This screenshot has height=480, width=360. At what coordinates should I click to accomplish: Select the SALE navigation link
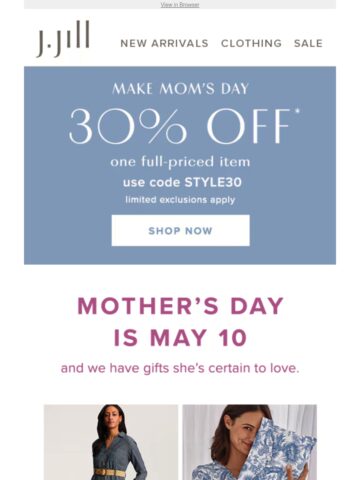pyautogui.click(x=308, y=43)
